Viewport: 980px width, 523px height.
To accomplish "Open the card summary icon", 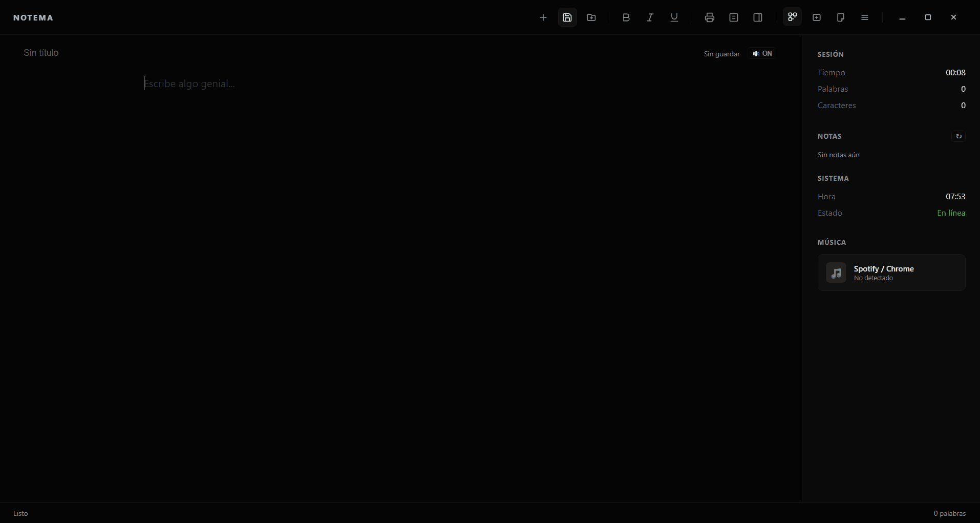I will [733, 17].
